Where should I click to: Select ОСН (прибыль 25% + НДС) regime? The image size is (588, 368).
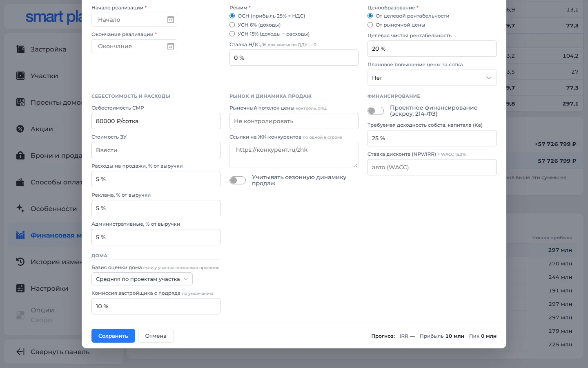click(232, 16)
